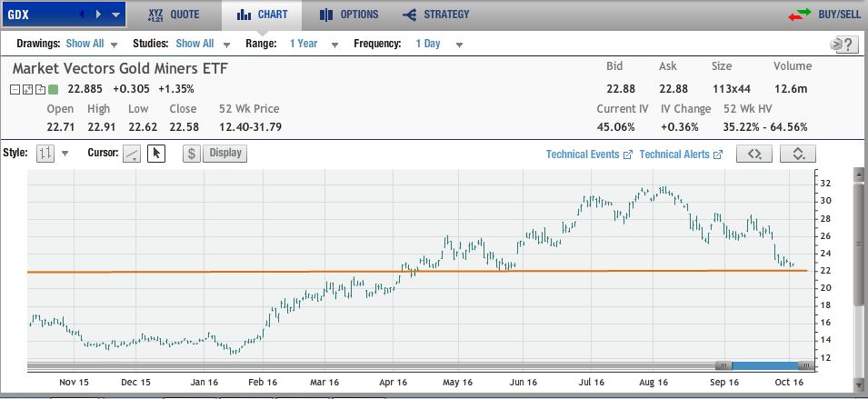Viewport: 868px width, 399px height.
Task: Go to previous symbol using left arrow
Action: [x=82, y=15]
